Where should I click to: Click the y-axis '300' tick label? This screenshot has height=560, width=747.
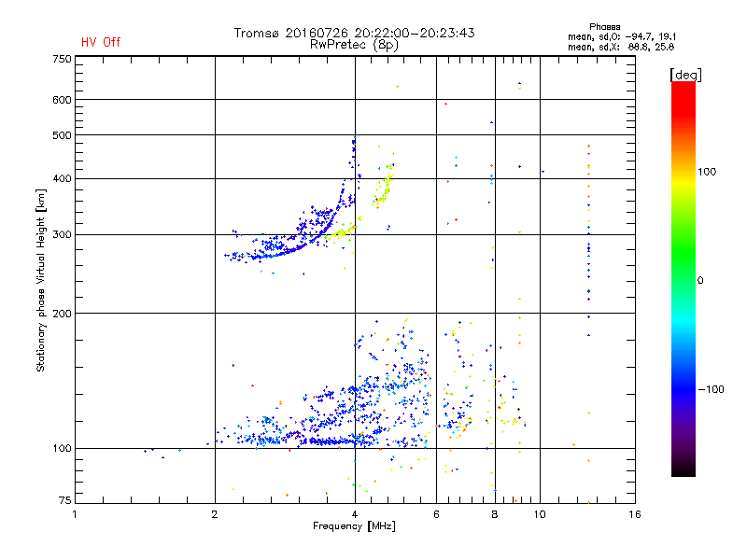pyautogui.click(x=62, y=235)
